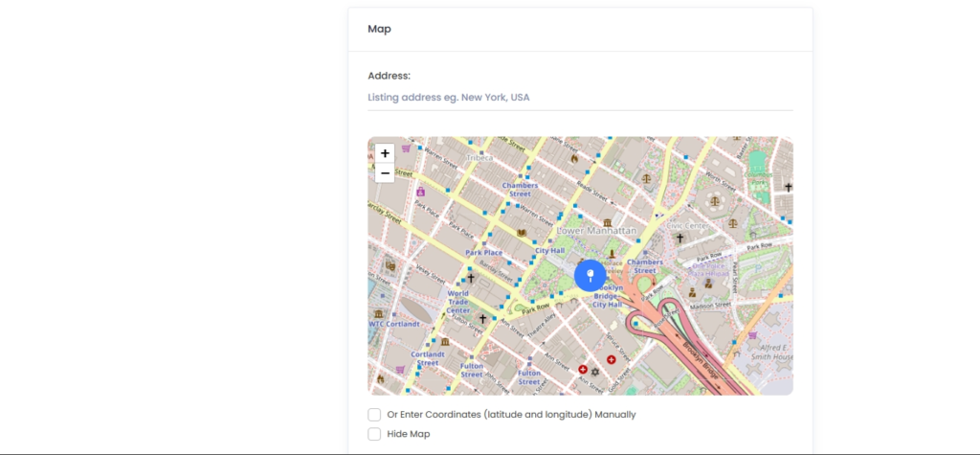The image size is (980, 455).
Task: Select the theater masks icon
Action: [x=390, y=265]
